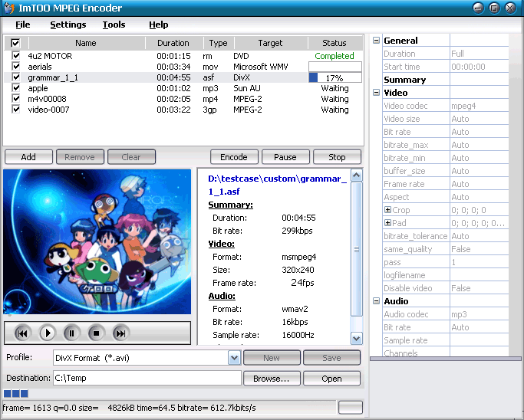This screenshot has width=524, height=420.
Task: Click the skip to next playback button
Action: [120, 333]
